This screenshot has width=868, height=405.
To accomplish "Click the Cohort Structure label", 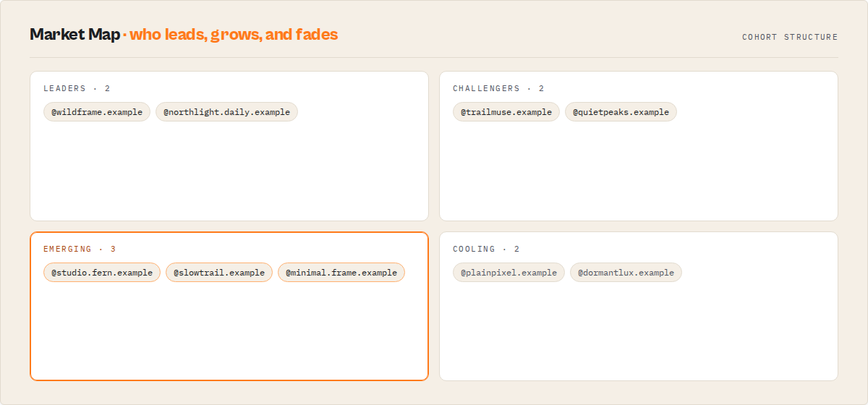I will (x=790, y=37).
